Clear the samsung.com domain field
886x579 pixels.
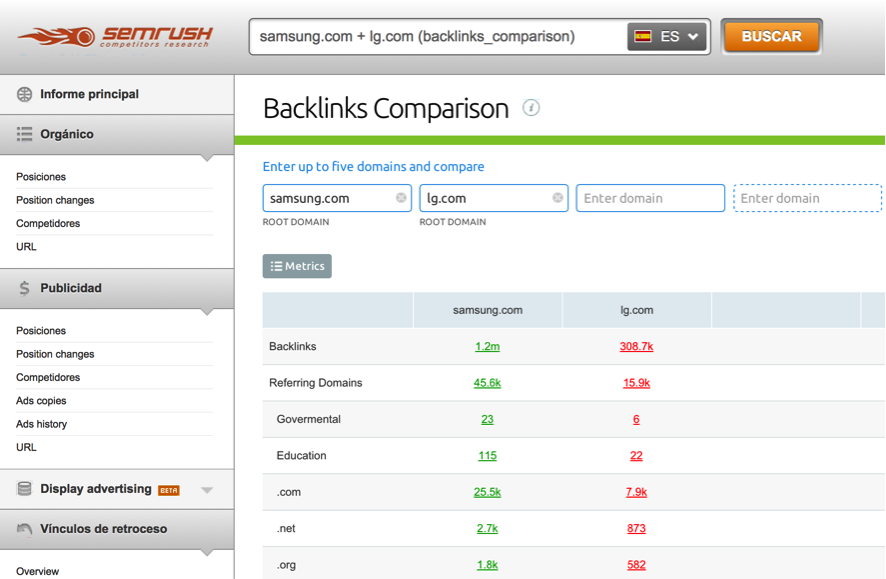tap(400, 198)
